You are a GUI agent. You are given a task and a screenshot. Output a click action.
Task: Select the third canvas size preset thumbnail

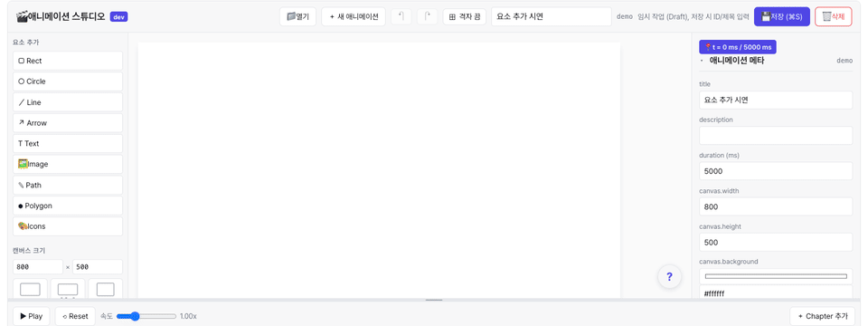[105, 290]
